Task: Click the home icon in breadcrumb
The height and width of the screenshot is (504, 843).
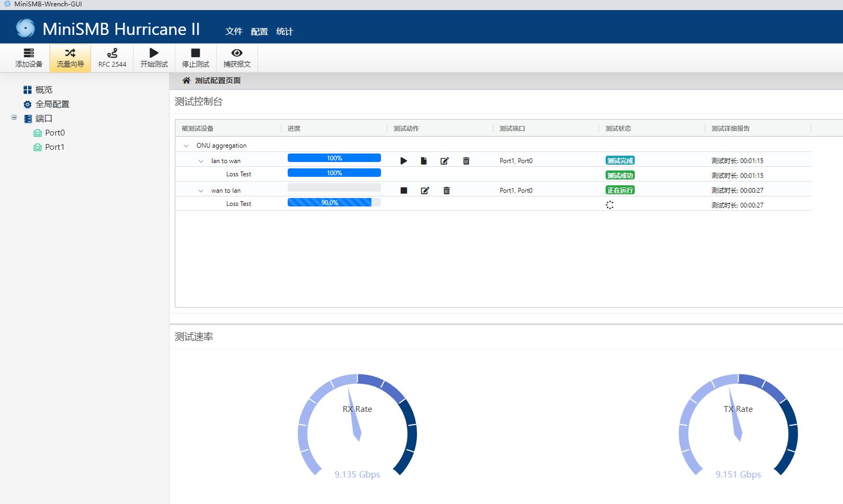Action: pos(187,80)
